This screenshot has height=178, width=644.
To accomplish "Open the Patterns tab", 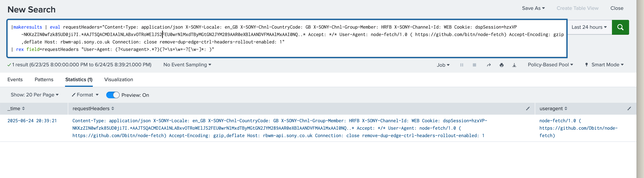I will pos(44,80).
